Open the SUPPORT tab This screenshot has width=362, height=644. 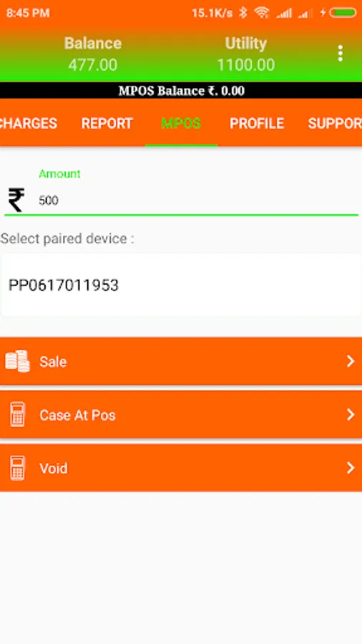pyautogui.click(x=335, y=123)
